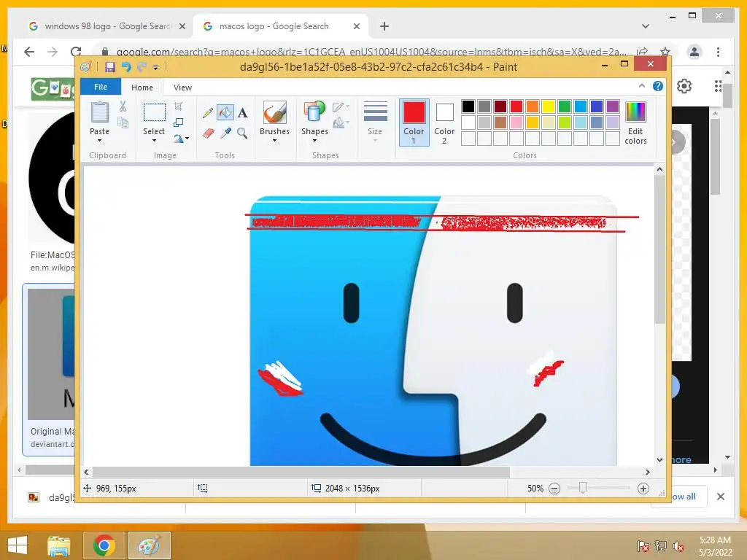Activate Color 1 selector

click(414, 122)
